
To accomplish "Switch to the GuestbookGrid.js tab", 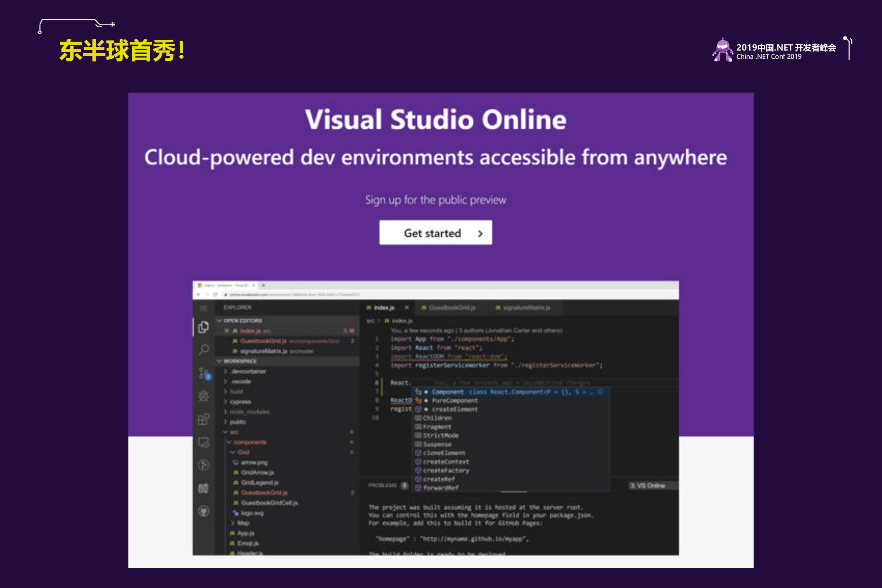I will 451,307.
